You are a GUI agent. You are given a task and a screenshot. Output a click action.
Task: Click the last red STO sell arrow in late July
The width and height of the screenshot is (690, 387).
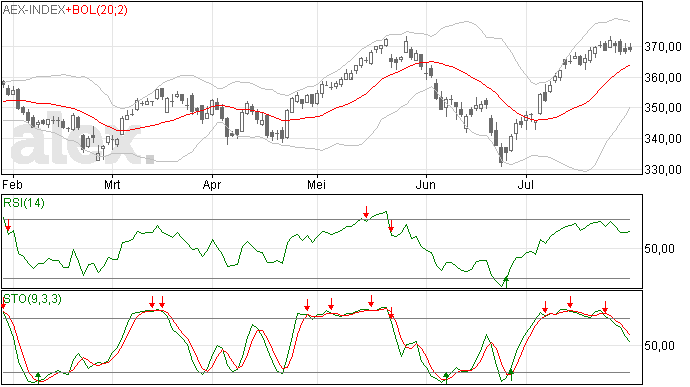click(605, 307)
